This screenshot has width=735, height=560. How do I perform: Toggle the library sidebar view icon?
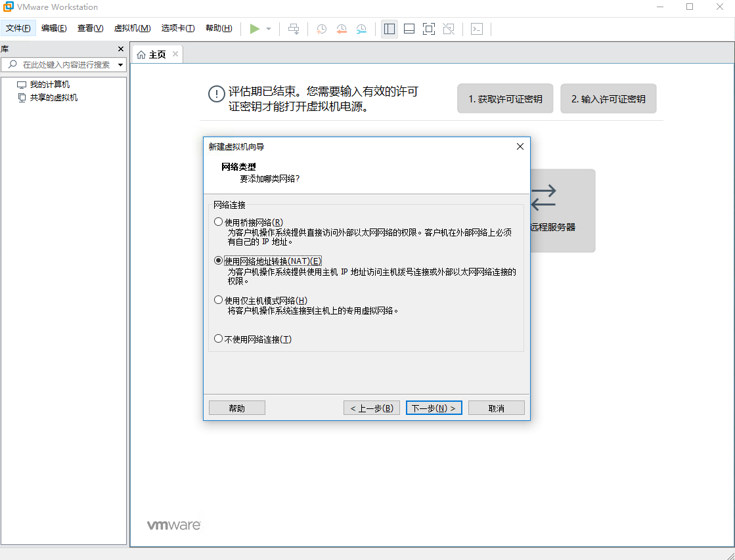pos(390,29)
